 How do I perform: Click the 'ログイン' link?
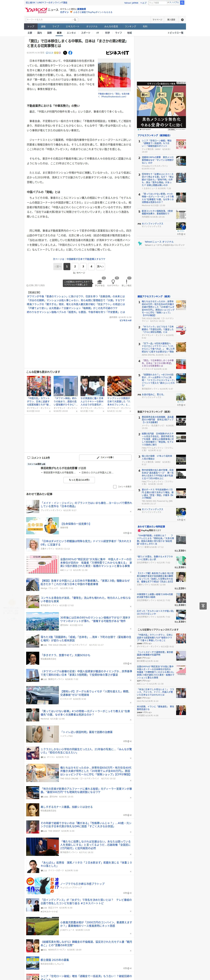pyautogui.click(x=65, y=12)
